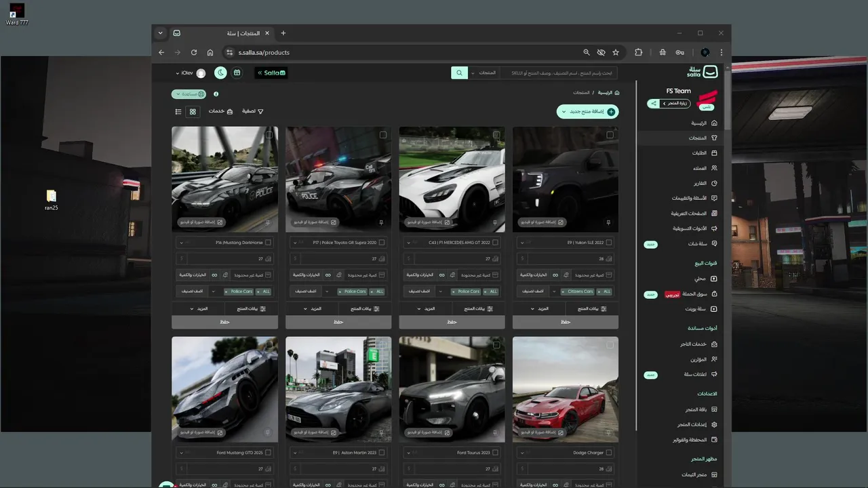Open the dark mode moon icon
The width and height of the screenshot is (868, 488).
pos(220,73)
